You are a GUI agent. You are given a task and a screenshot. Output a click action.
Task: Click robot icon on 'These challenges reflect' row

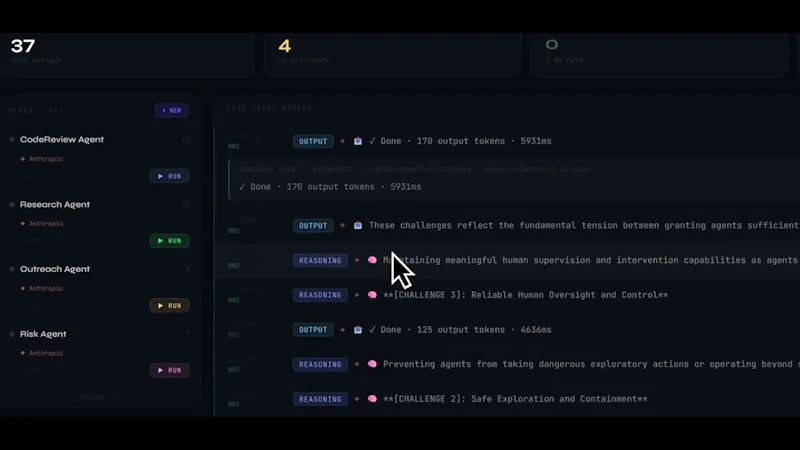[358, 225]
